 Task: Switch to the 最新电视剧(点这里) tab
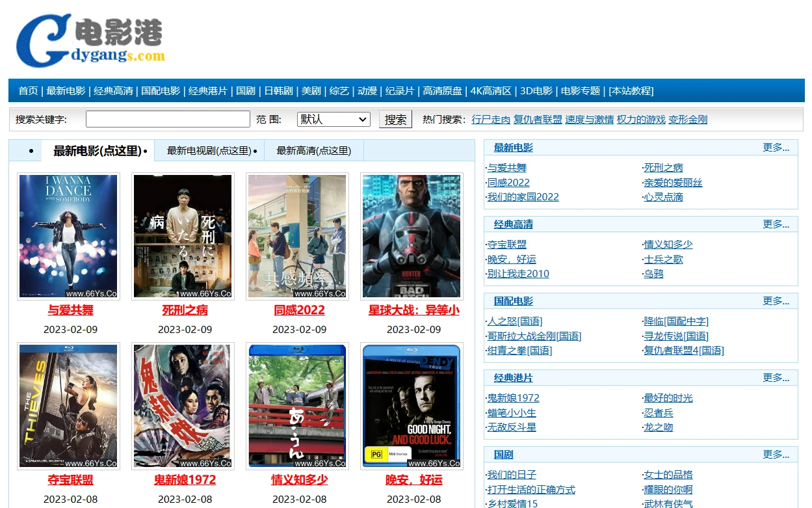pos(208,150)
